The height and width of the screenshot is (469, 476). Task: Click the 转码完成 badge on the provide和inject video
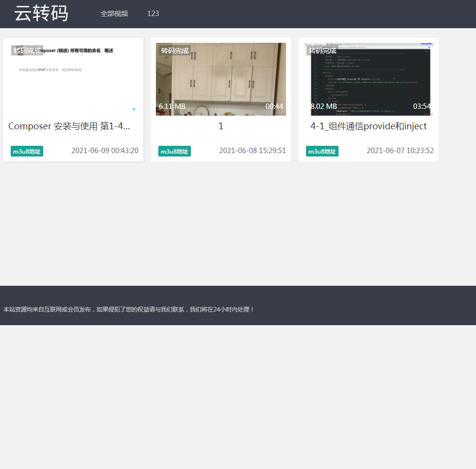(323, 51)
